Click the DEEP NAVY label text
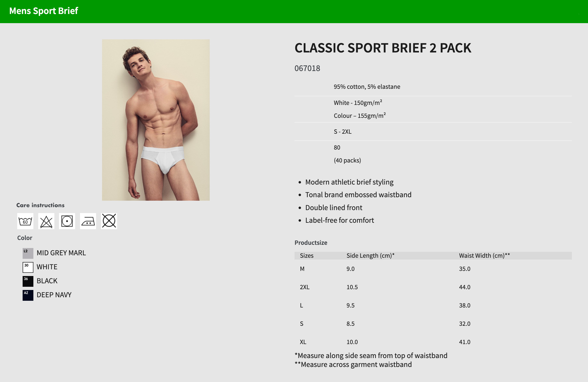 [x=54, y=295]
